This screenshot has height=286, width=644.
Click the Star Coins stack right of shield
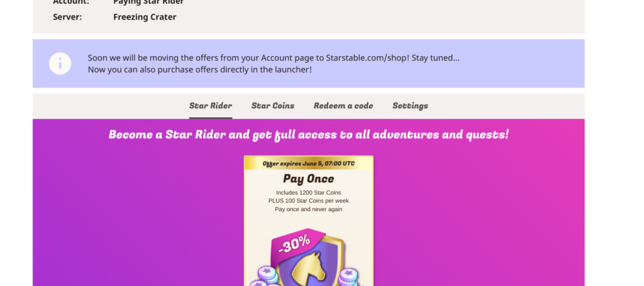(348, 277)
